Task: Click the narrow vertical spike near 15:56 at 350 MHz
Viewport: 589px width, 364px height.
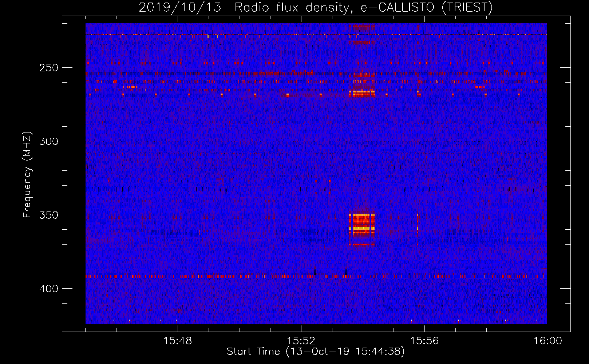Action: click(418, 225)
